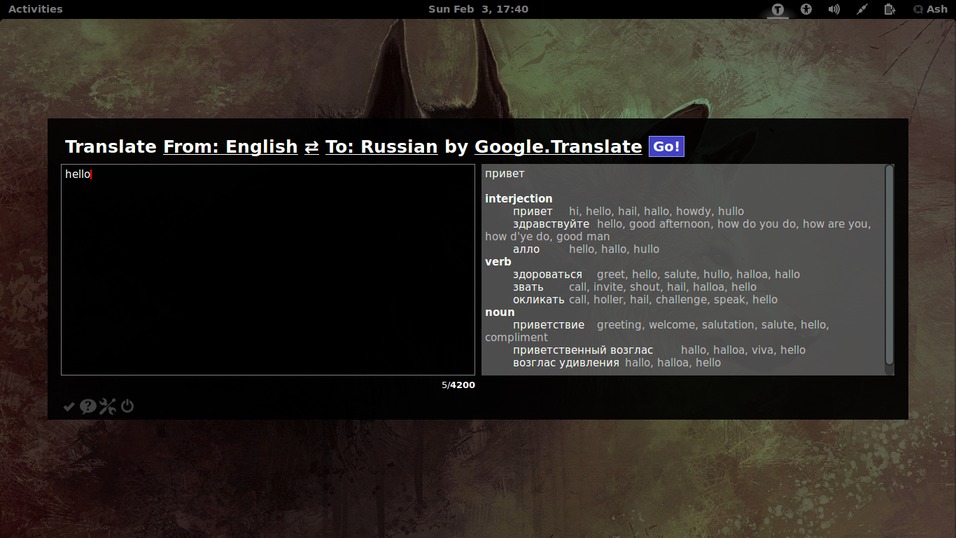Click the word 'звать' in results
This screenshot has height=538, width=956.
(x=528, y=287)
